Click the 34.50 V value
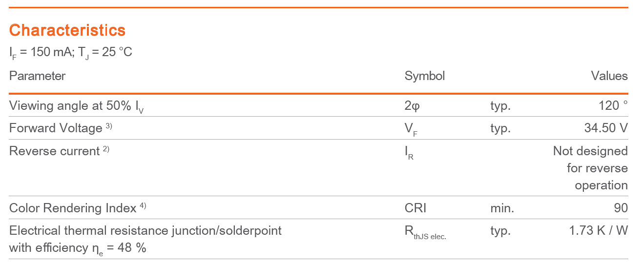644x265 pixels. [x=606, y=128]
